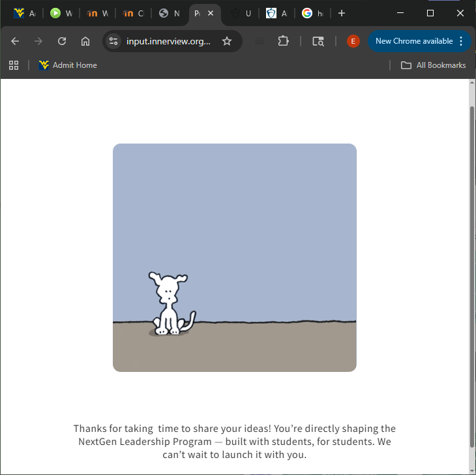This screenshot has width=476, height=475.
Task: Click the text "NextGen Leadership Program"
Action: [x=145, y=442]
